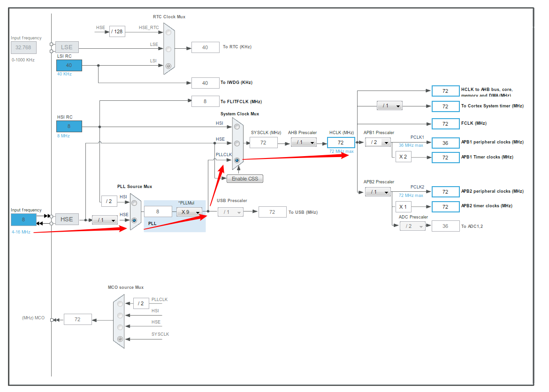Click the /2 divider before PLL HSI input

[108, 201]
